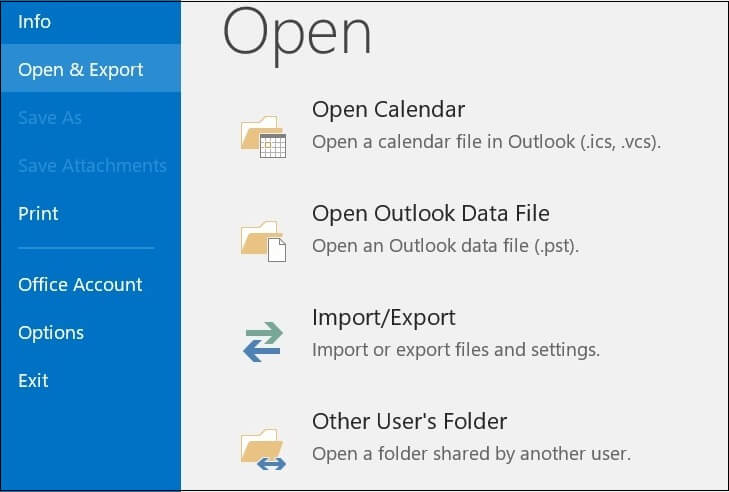This screenshot has width=729, height=492.
Task: Click 'Open an Outlook data file (.pst)' text
Action: point(445,246)
